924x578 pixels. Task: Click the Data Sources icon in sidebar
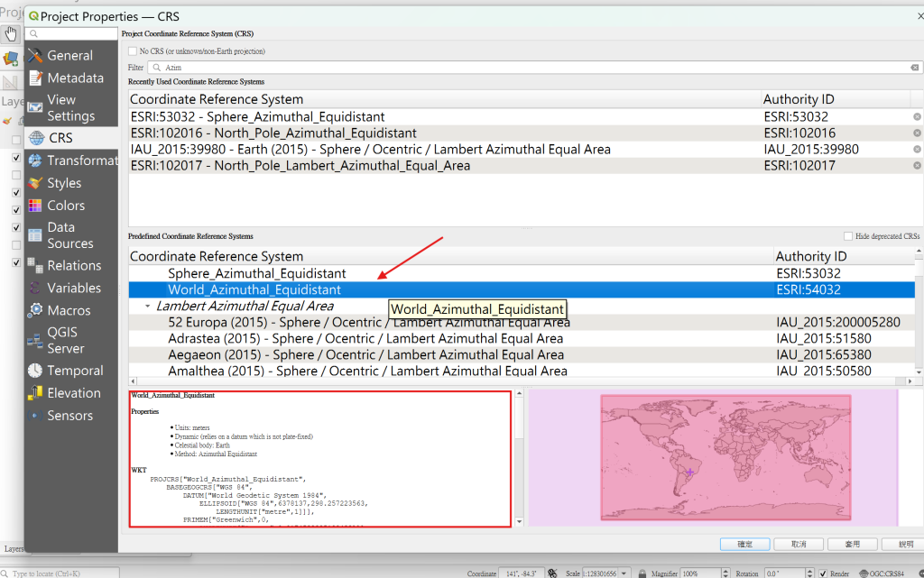click(35, 234)
